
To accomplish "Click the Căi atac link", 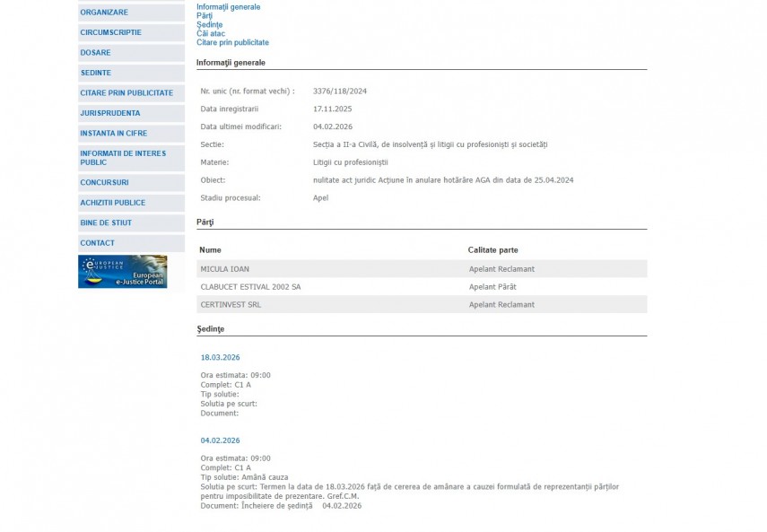I will pyautogui.click(x=211, y=34).
